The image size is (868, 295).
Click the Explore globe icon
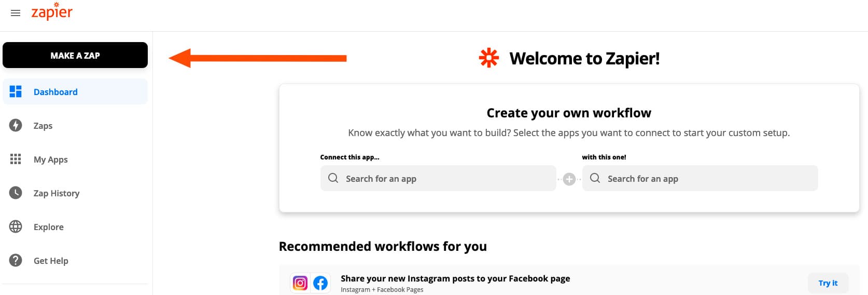click(x=16, y=227)
